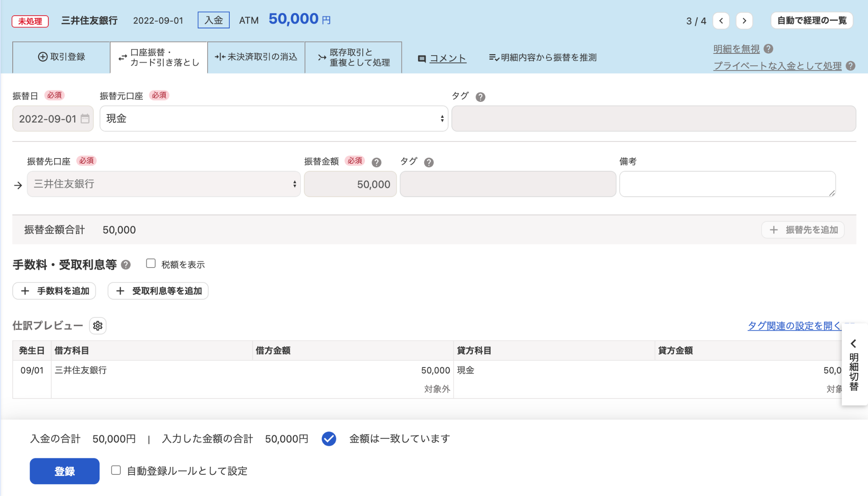
Task: Click 明細を無視 link
Action: point(737,49)
